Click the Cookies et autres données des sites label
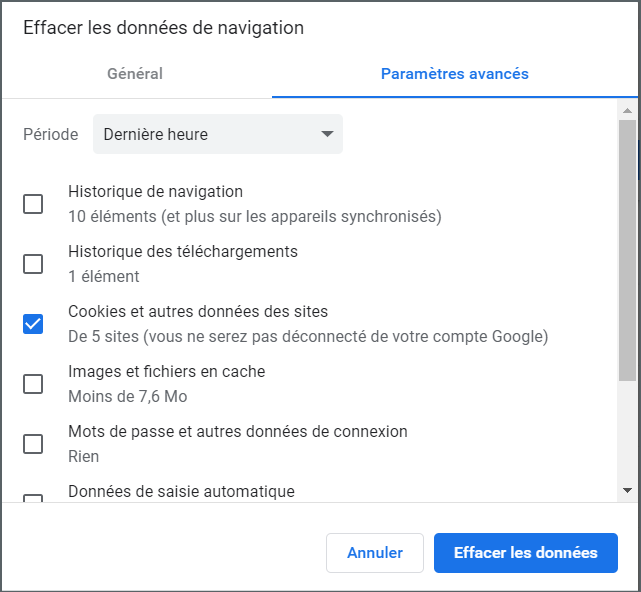Screen dimensions: 641x592 pos(198,312)
